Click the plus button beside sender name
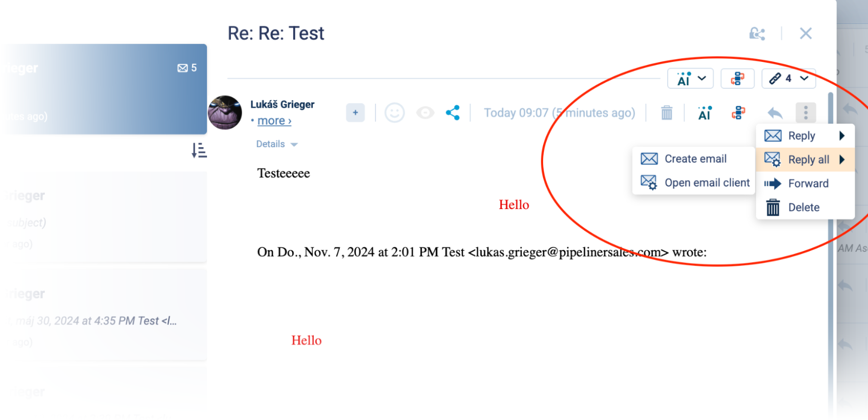The image size is (868, 420). (355, 112)
